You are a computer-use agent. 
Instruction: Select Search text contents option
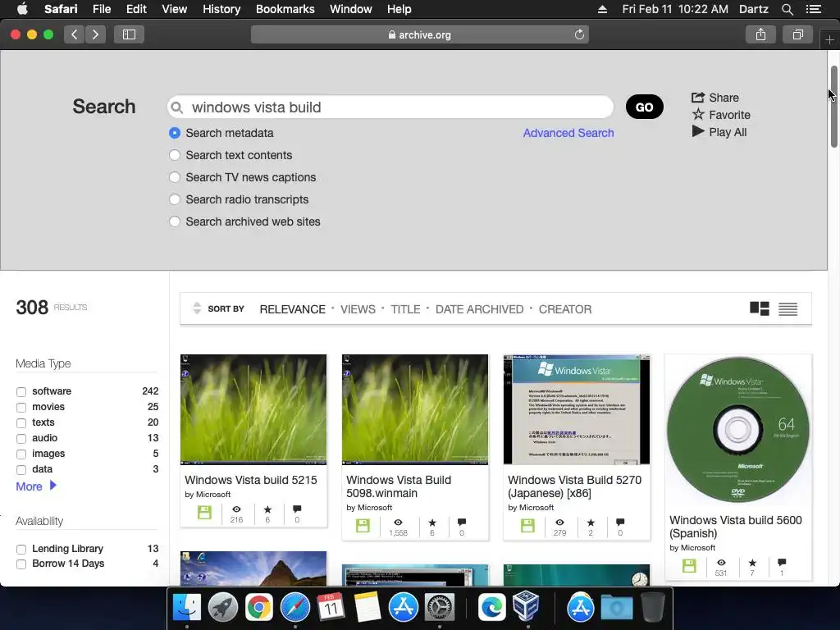click(x=175, y=155)
